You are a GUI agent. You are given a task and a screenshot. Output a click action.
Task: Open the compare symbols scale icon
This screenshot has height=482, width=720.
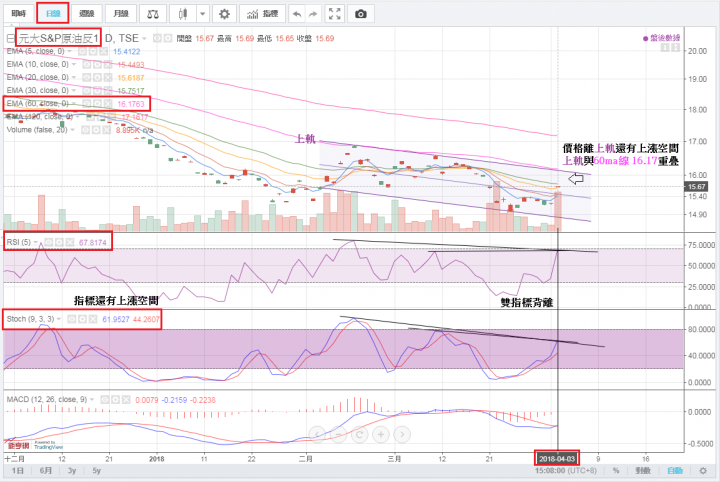click(152, 14)
